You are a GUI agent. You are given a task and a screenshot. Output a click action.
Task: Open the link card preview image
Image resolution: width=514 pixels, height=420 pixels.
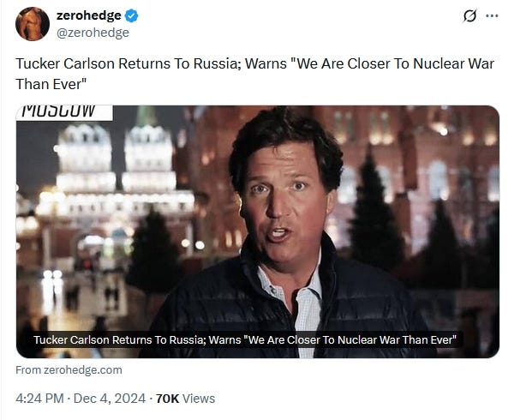pos(258,231)
